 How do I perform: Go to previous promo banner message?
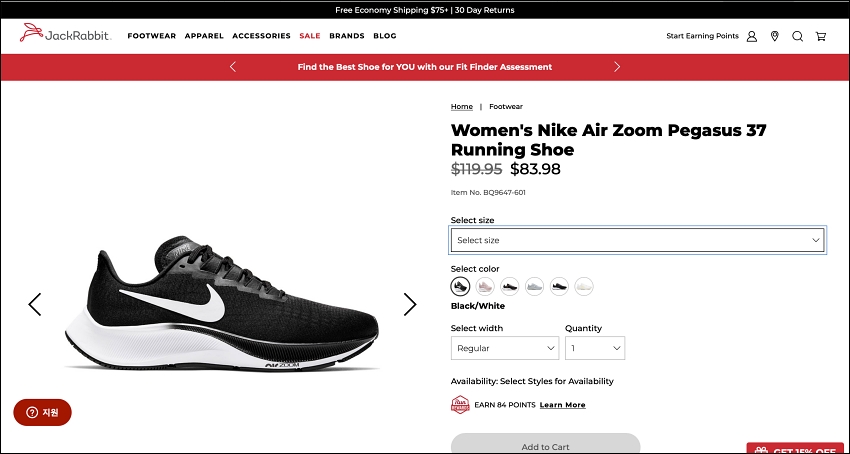click(x=233, y=67)
